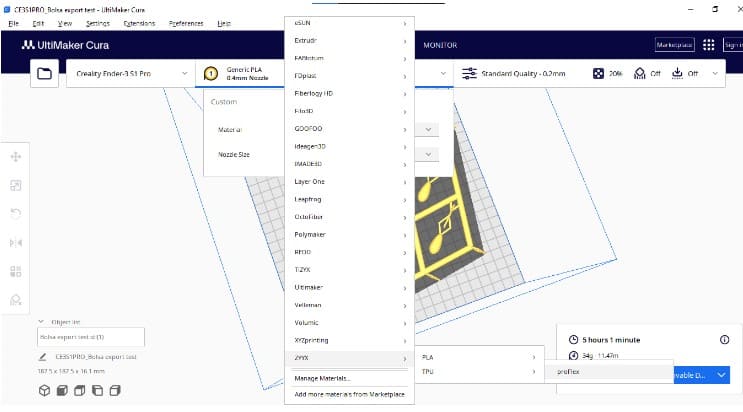Click the extruder 1 badge icon
This screenshot has height=412, width=743.
pyautogui.click(x=211, y=73)
